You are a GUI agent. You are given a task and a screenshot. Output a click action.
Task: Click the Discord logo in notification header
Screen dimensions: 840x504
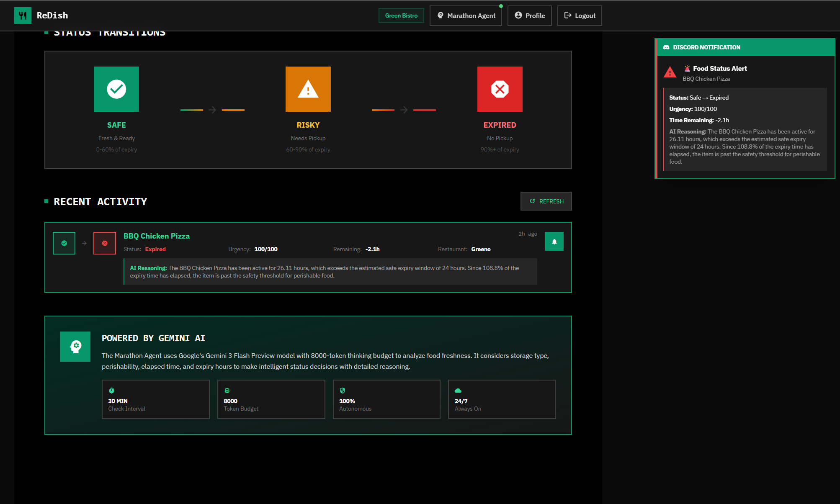pyautogui.click(x=666, y=47)
